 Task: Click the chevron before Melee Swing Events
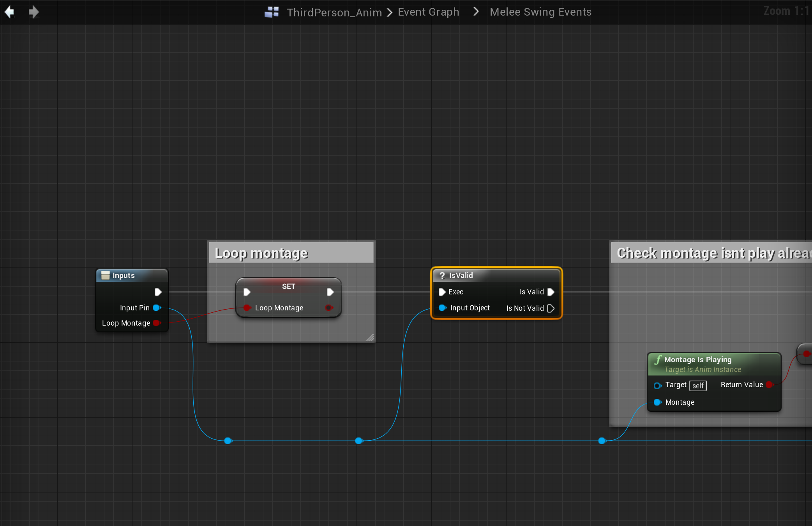[x=476, y=12]
